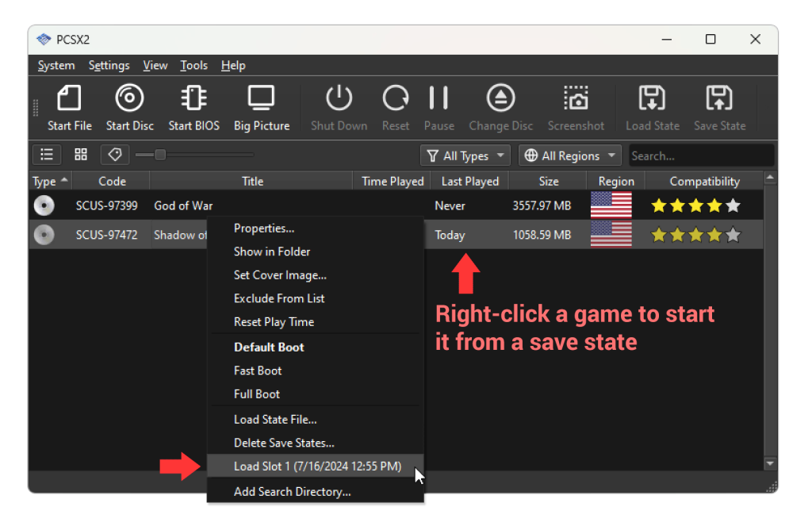
Task: Choose Default Boot
Action: pos(316,347)
